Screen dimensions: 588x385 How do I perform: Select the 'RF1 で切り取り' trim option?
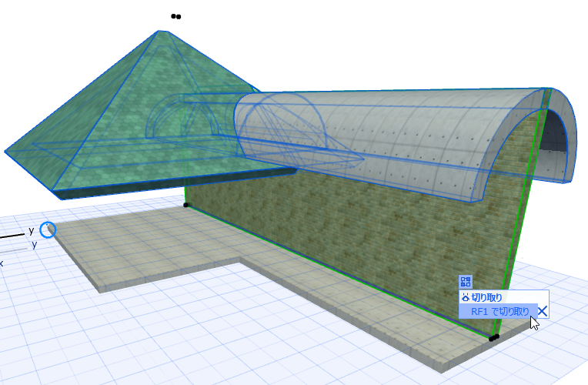coord(498,311)
